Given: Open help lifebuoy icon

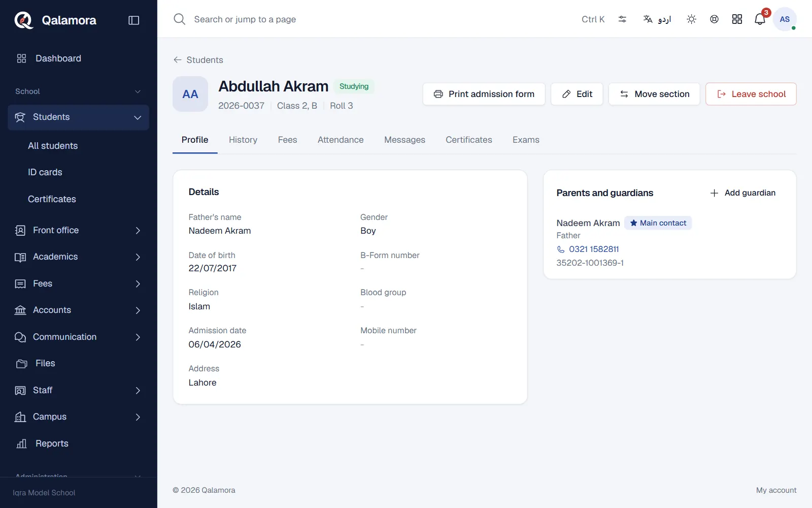Looking at the screenshot, I should (714, 19).
